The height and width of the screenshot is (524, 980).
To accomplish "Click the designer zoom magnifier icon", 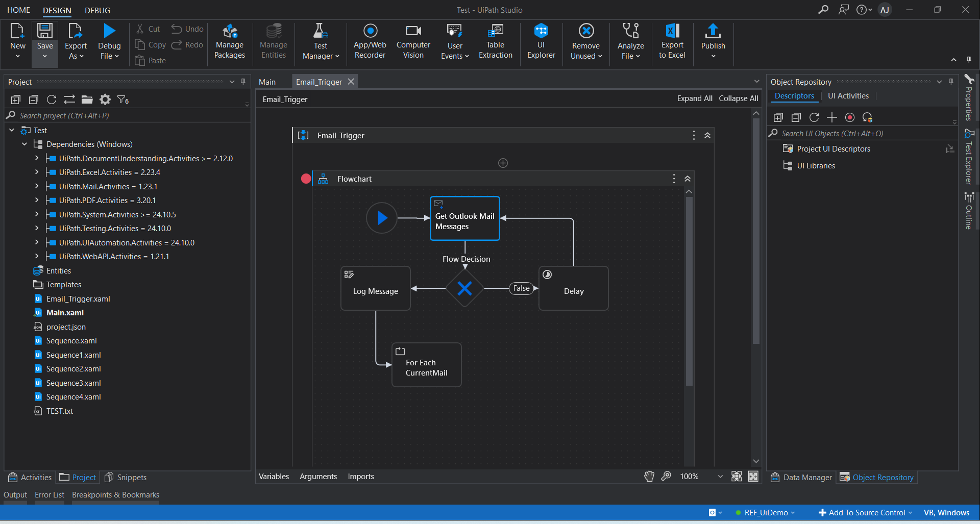I will [x=666, y=476].
